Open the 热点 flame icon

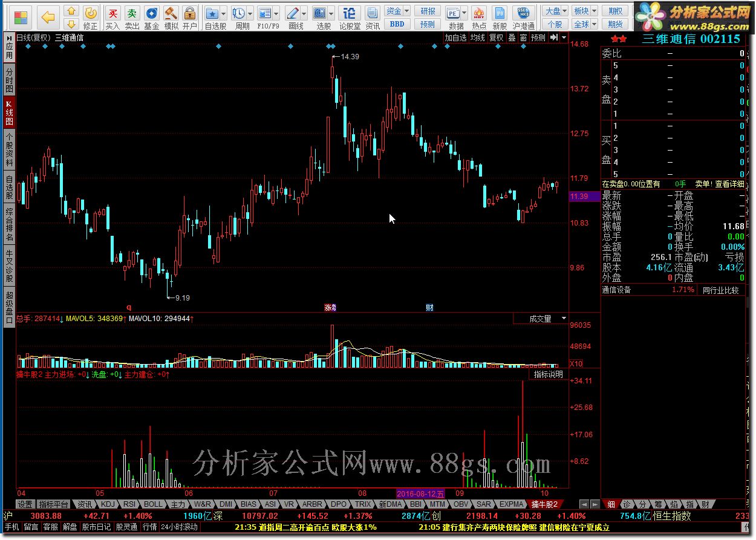[479, 18]
